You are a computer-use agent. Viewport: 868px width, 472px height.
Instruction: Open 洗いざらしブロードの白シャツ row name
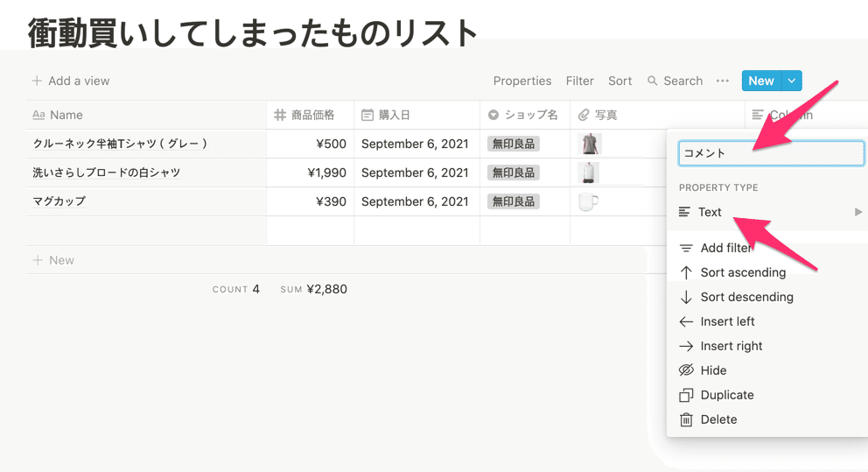click(x=106, y=173)
